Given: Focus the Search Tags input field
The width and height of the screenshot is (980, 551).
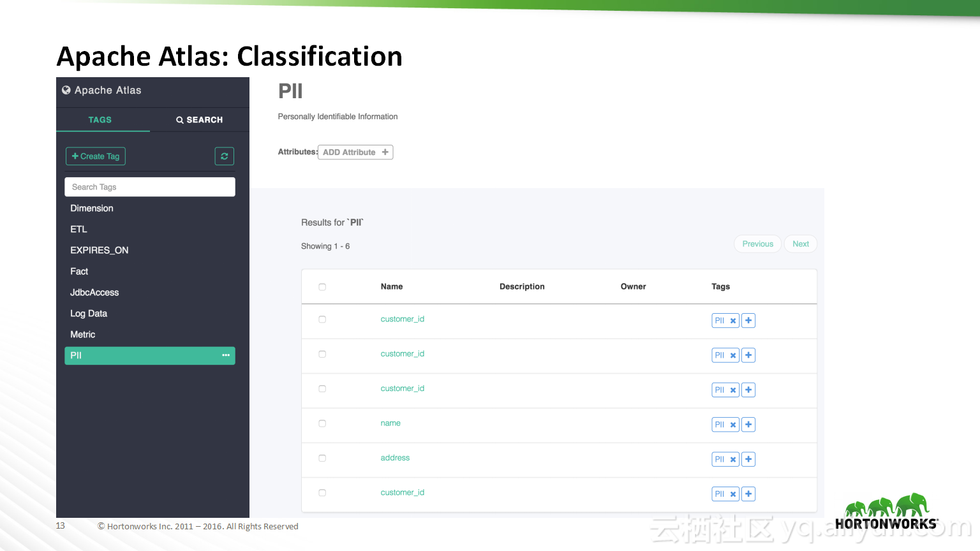Looking at the screenshot, I should point(150,187).
